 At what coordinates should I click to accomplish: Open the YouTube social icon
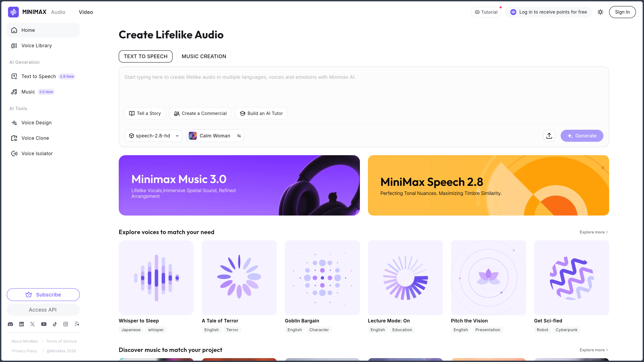pos(44,324)
